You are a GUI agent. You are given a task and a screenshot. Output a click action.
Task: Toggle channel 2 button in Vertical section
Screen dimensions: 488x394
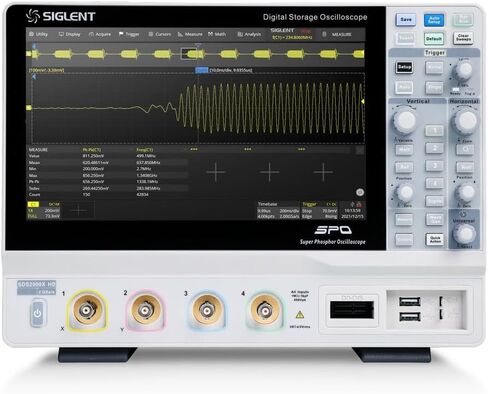tap(434, 148)
